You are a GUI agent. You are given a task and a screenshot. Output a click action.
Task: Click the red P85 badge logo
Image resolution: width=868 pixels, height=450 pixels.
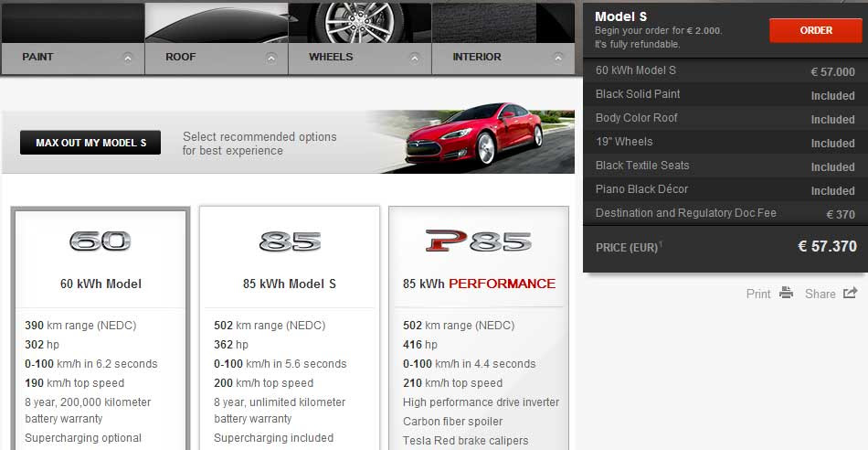(x=479, y=241)
